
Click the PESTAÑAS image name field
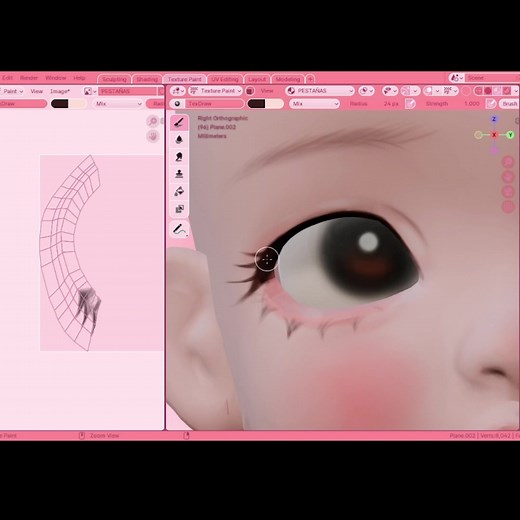(128, 91)
